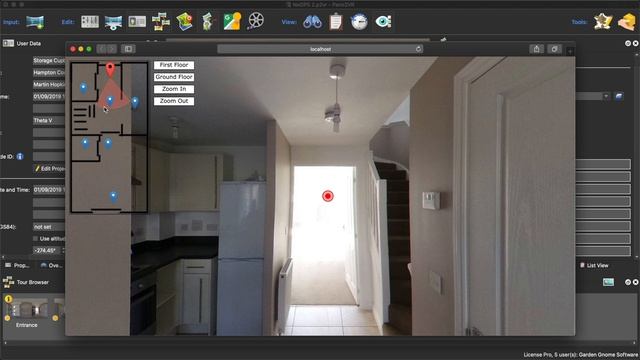The height and width of the screenshot is (360, 640).
Task: Open the spotted patch tool under Tools
Action: tap(603, 22)
